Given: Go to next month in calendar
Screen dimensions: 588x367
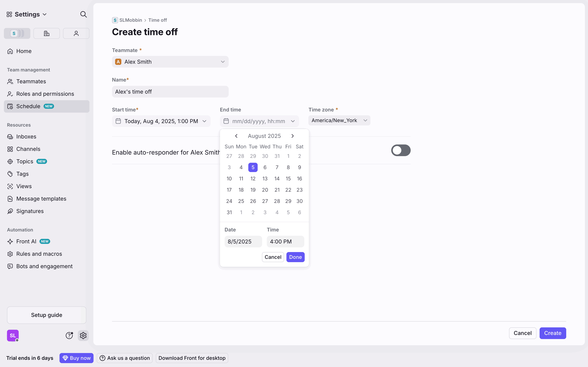Looking at the screenshot, I should [293, 136].
